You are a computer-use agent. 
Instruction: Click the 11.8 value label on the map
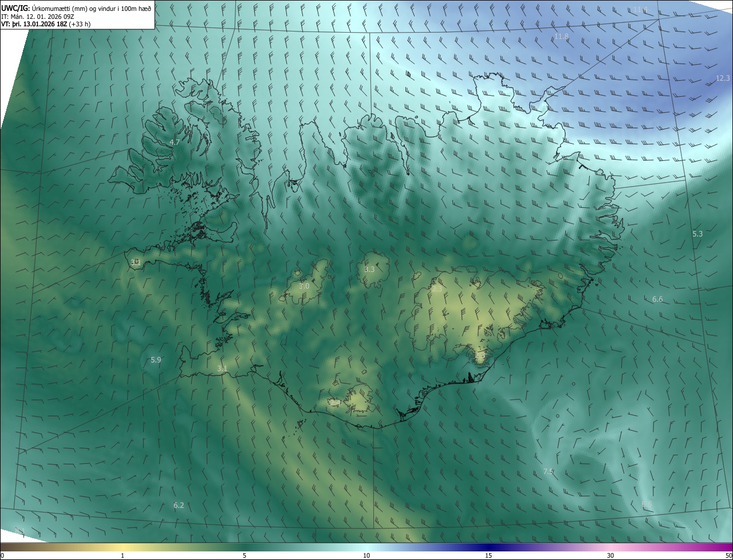click(x=561, y=37)
